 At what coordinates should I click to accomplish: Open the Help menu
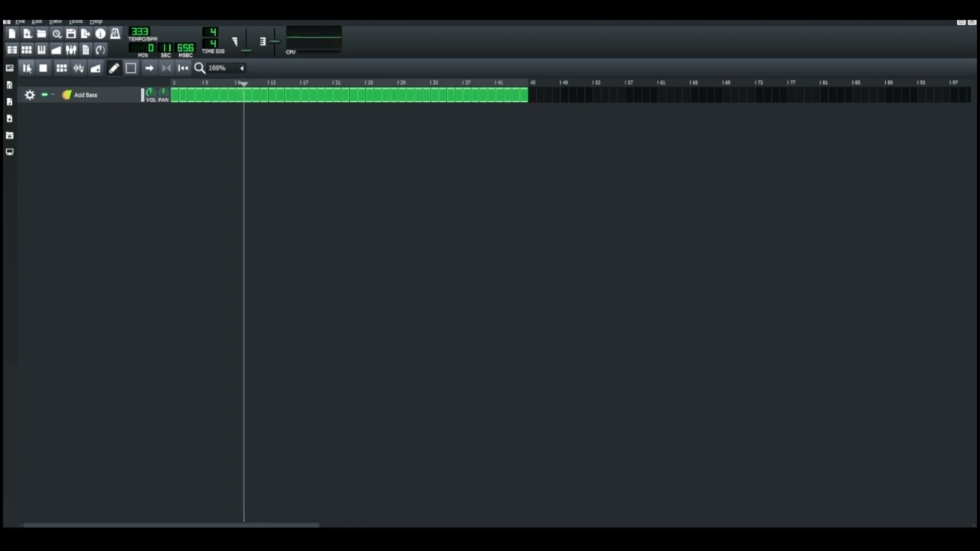pyautogui.click(x=96, y=21)
